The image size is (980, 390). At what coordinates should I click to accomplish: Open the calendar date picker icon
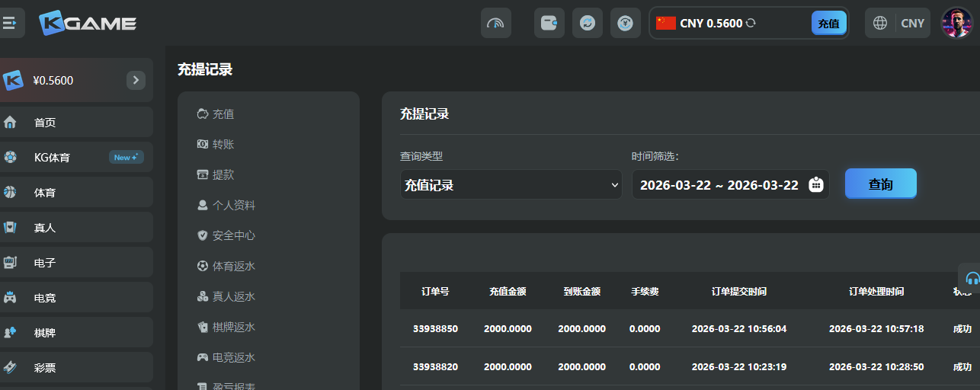(x=816, y=184)
